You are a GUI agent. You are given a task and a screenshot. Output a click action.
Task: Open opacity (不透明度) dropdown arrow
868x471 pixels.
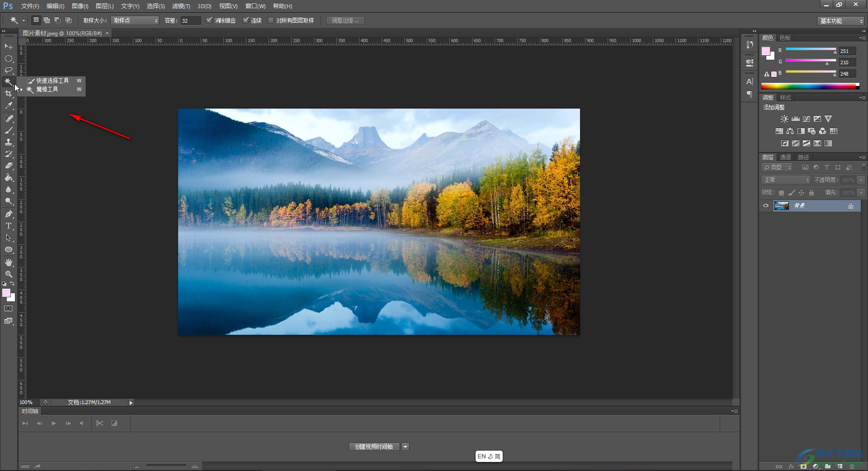pyautogui.click(x=861, y=180)
